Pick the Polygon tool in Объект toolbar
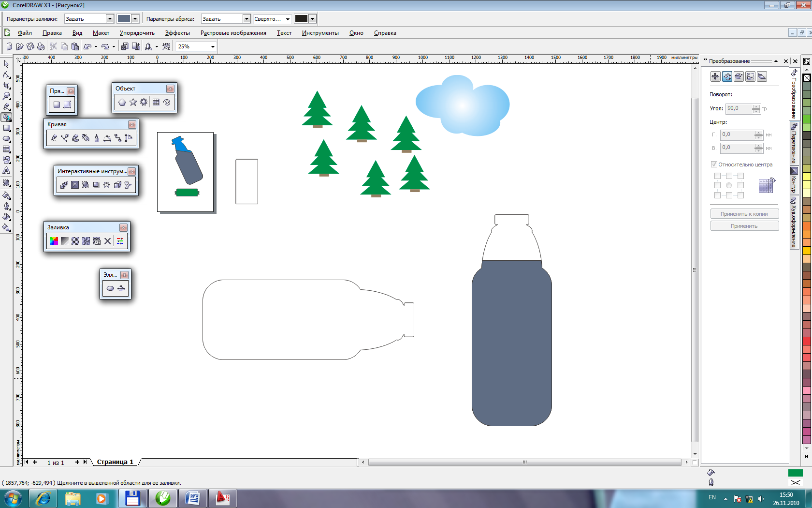This screenshot has width=812, height=508. 122,102
